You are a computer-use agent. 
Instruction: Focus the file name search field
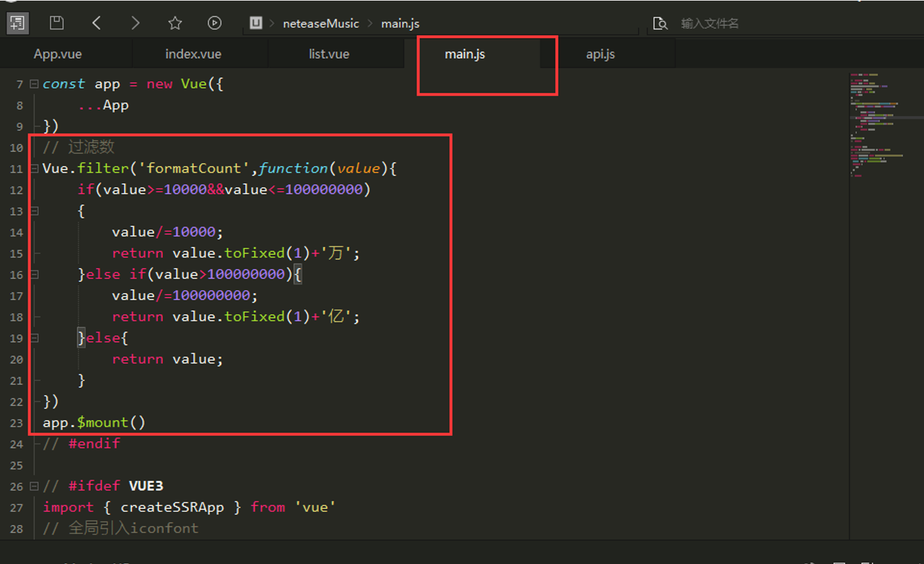[x=709, y=24]
